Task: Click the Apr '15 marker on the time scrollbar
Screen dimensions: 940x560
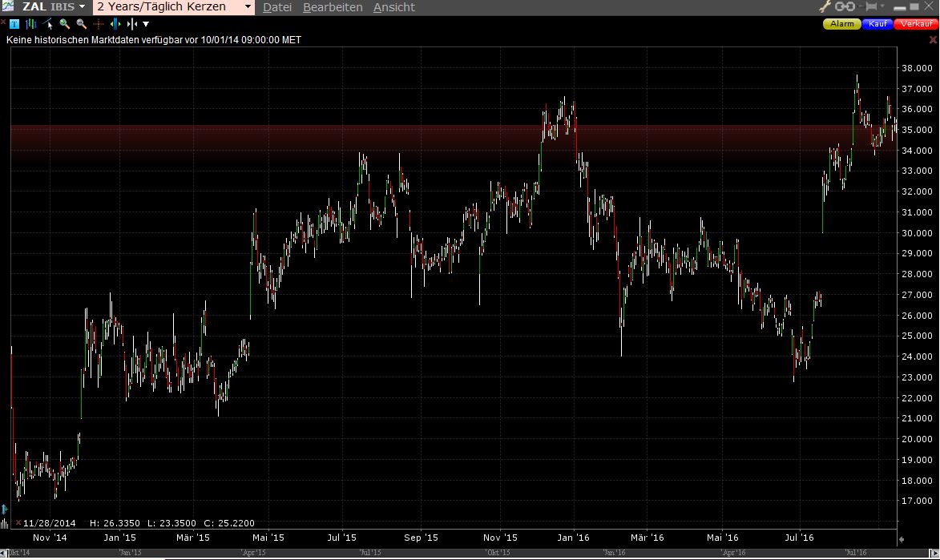Action: (x=253, y=553)
